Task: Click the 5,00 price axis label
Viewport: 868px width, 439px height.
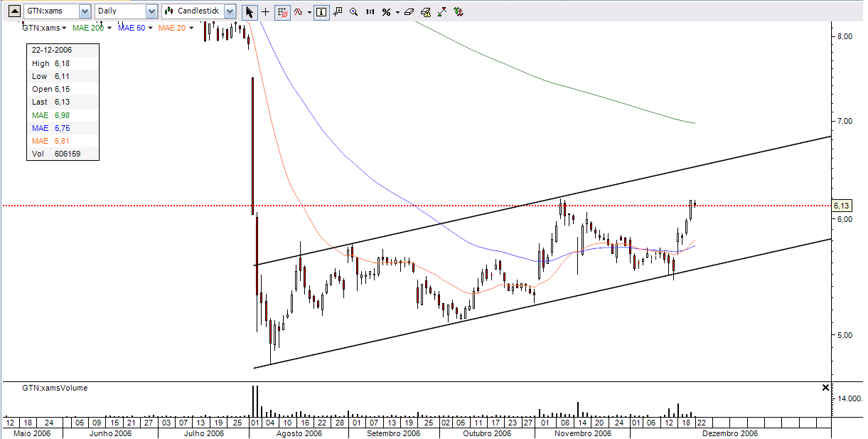Action: [844, 335]
